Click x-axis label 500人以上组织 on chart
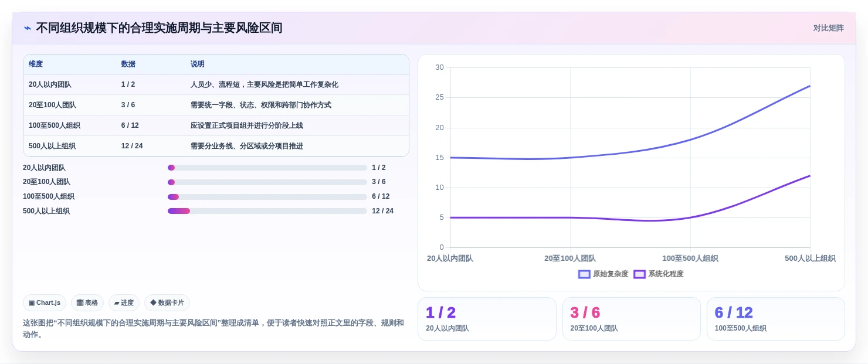Viewport: 868px width, 364px height. click(x=810, y=258)
